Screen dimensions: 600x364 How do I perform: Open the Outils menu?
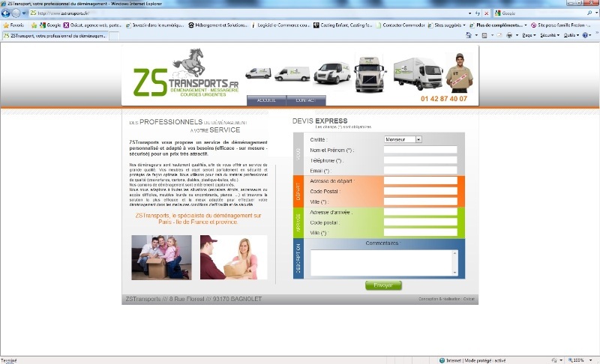(571, 35)
